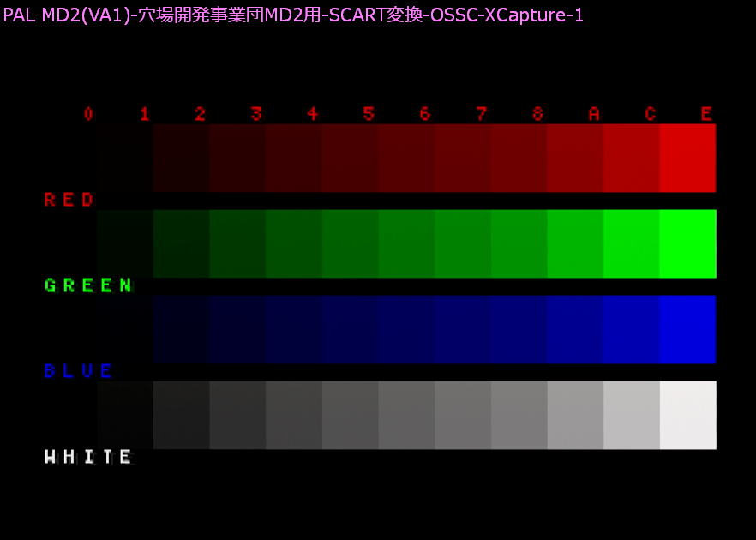Click the dark green swatch at level 3
756x540 pixels.
click(237, 243)
